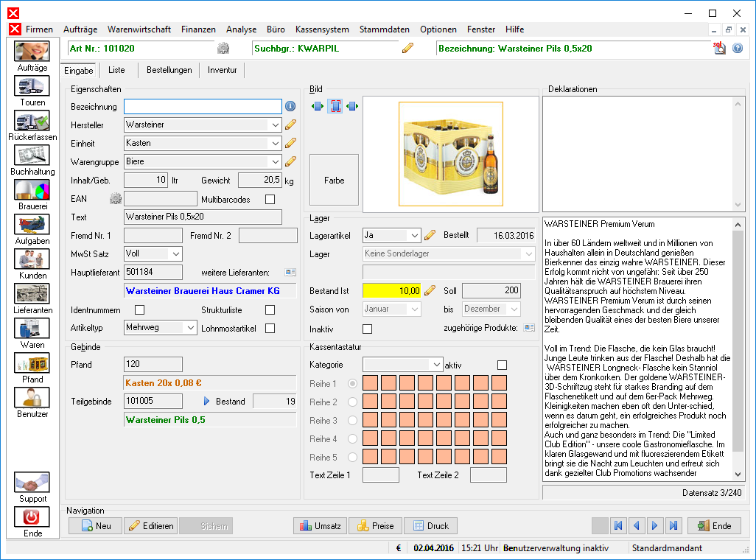Open the Kunden sidebar icon
Viewport: 756px width, 560px height.
click(x=32, y=259)
